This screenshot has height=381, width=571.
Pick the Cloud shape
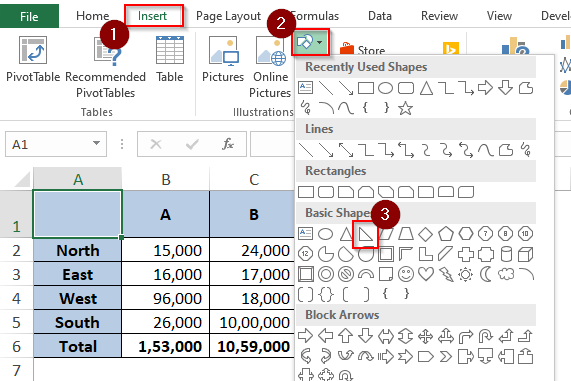(x=506, y=274)
